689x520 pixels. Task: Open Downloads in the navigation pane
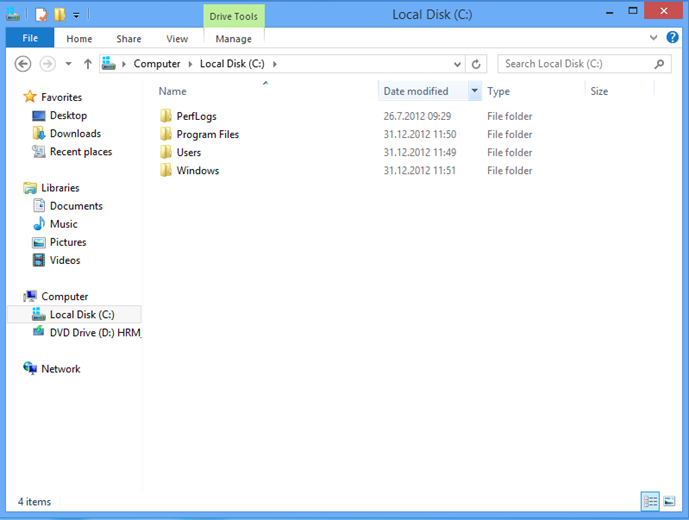click(75, 134)
